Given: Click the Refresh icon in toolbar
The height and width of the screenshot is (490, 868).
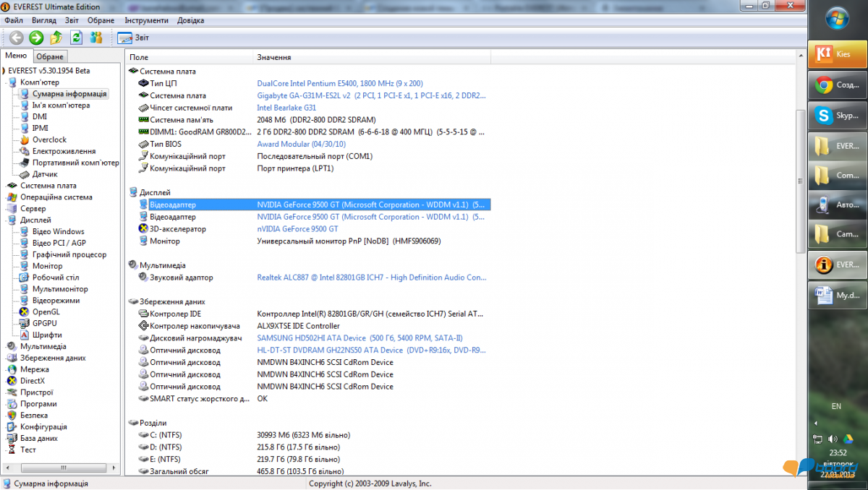Looking at the screenshot, I should (76, 38).
